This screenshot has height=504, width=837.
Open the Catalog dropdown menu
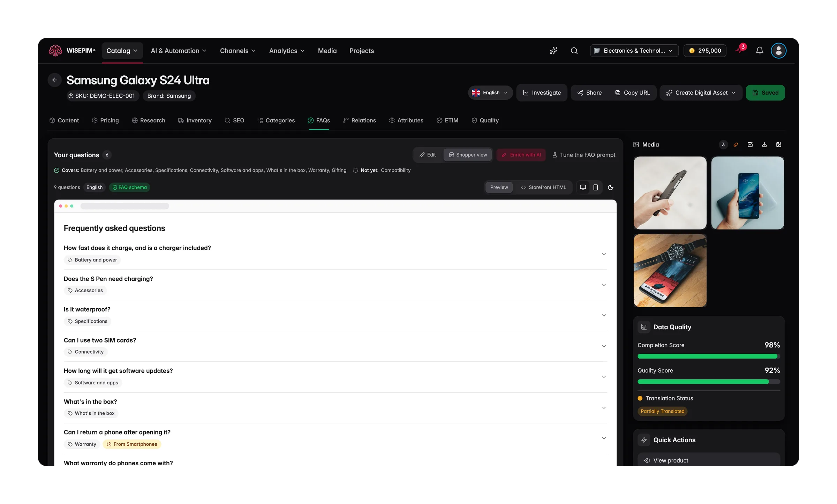pos(122,51)
